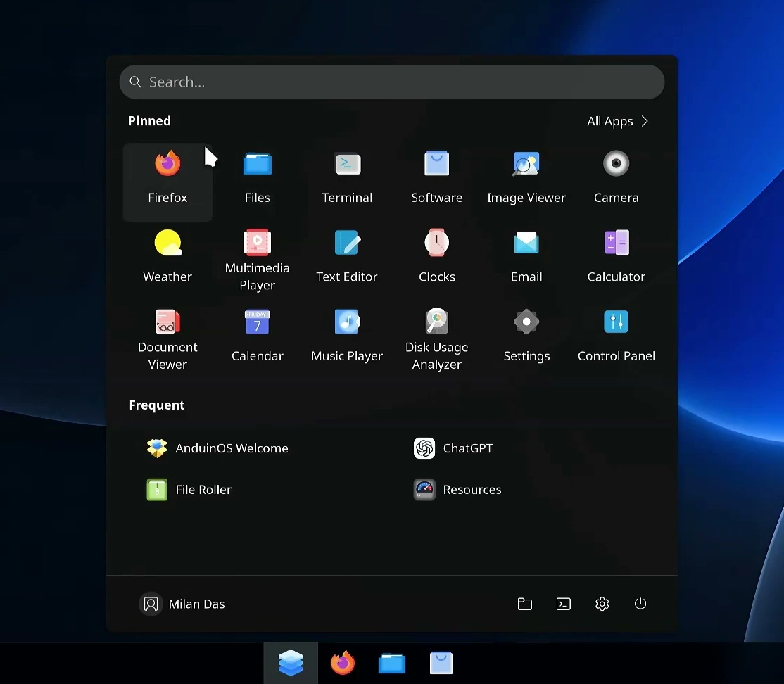Launch Disk Usage Analyzer
Image resolution: width=784 pixels, height=684 pixels.
(436, 341)
